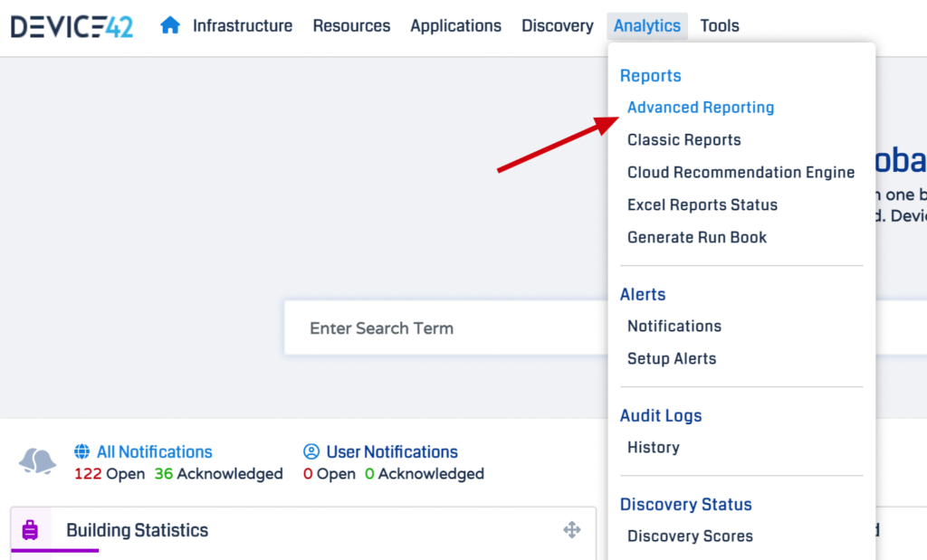This screenshot has width=927, height=560.
Task: Open the Tools menu
Action: 720,26
